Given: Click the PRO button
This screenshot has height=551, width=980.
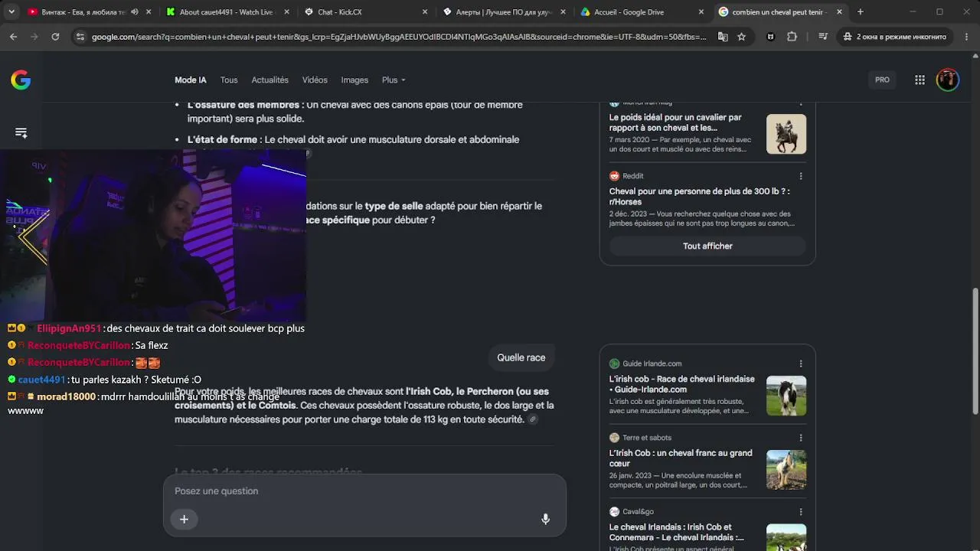Looking at the screenshot, I should click(883, 80).
